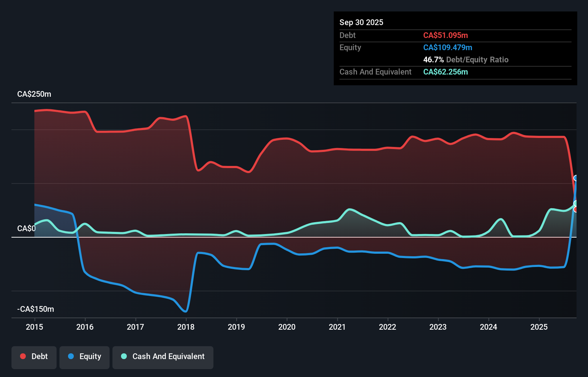Screen dimensions: 588x377
Task: Select the 46.7% Debt/Equity Ratio text
Action: point(466,59)
